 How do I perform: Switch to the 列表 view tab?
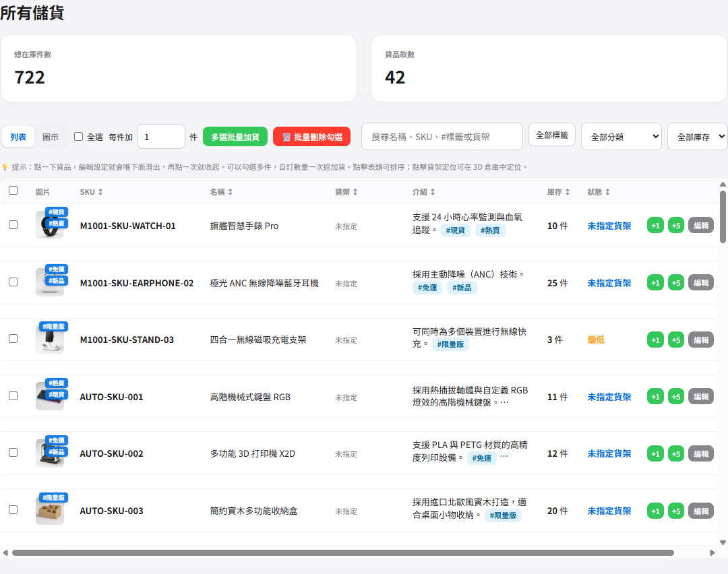click(18, 137)
